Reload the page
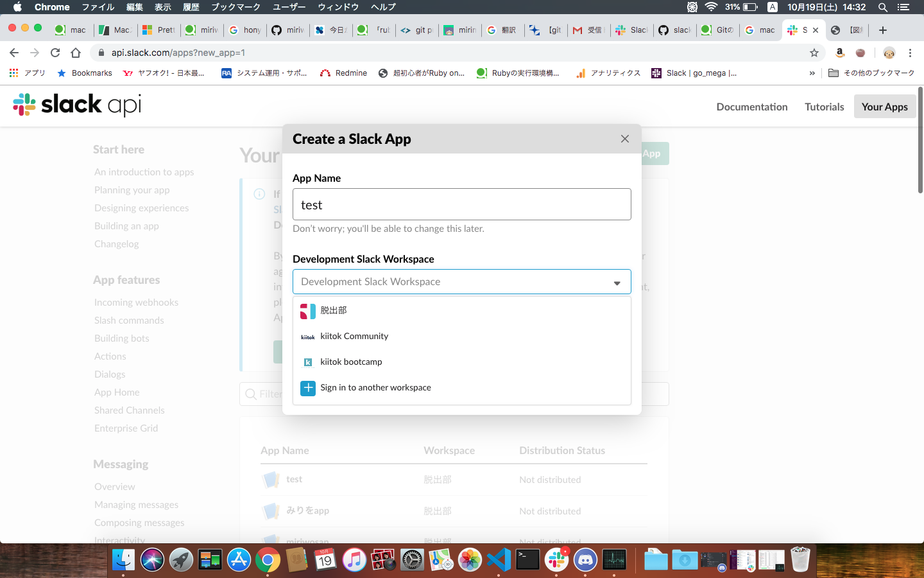 coord(55,53)
